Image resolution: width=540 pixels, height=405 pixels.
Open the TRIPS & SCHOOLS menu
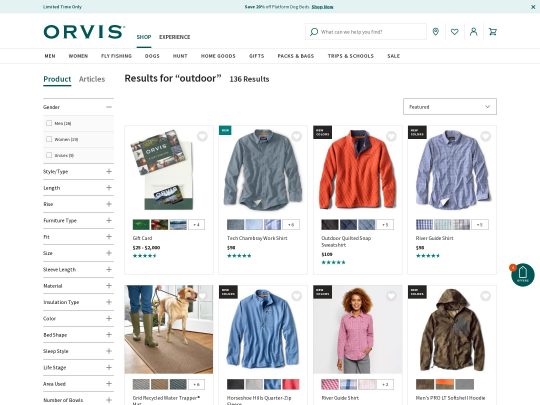(351, 56)
